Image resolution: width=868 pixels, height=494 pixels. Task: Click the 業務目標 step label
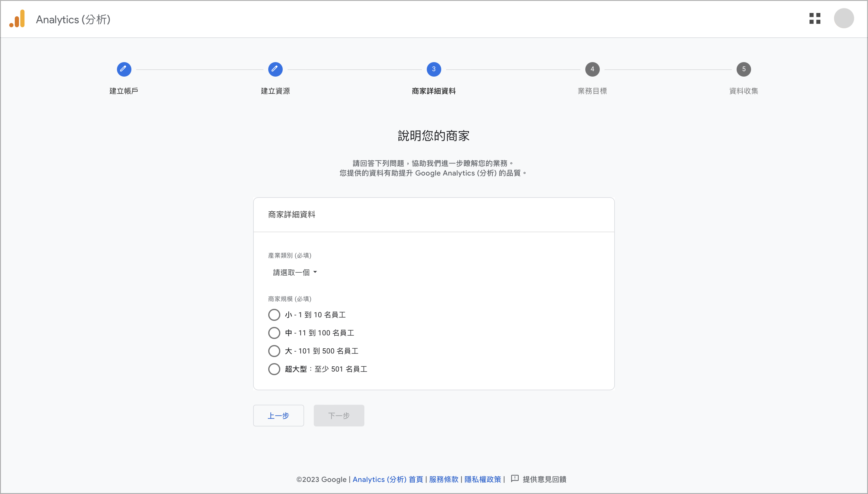[592, 91]
